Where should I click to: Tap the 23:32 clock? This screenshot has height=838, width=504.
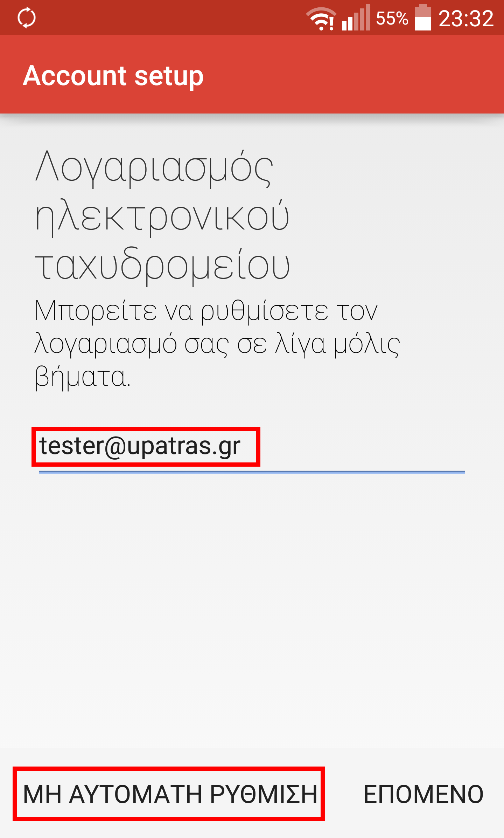[466, 18]
